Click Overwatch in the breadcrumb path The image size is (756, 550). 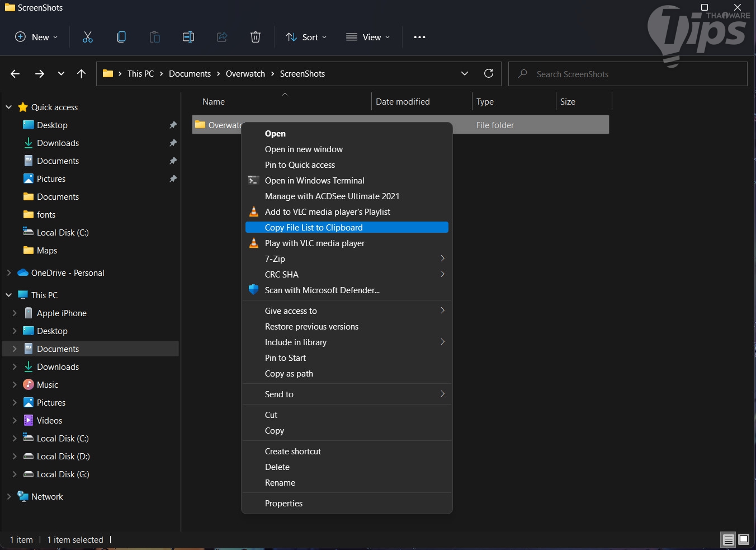pos(245,73)
